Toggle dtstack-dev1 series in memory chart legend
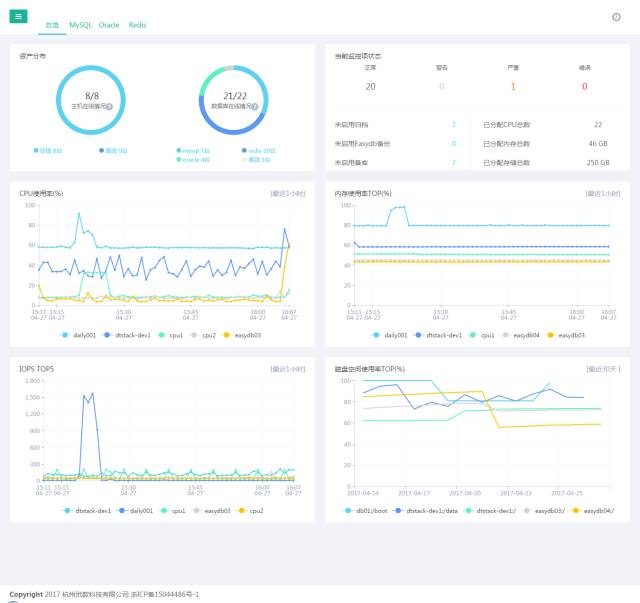This screenshot has width=640, height=603. [x=439, y=335]
